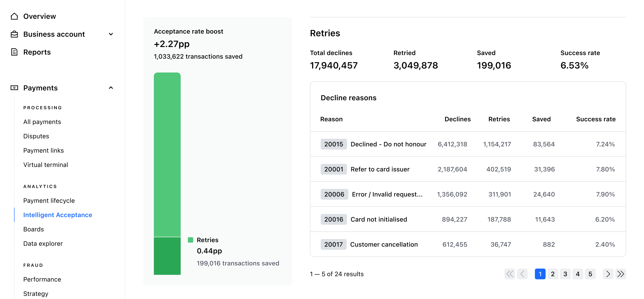The image size is (644, 299).
Task: Click 'Refer to card issuer' reason
Action: 380,169
